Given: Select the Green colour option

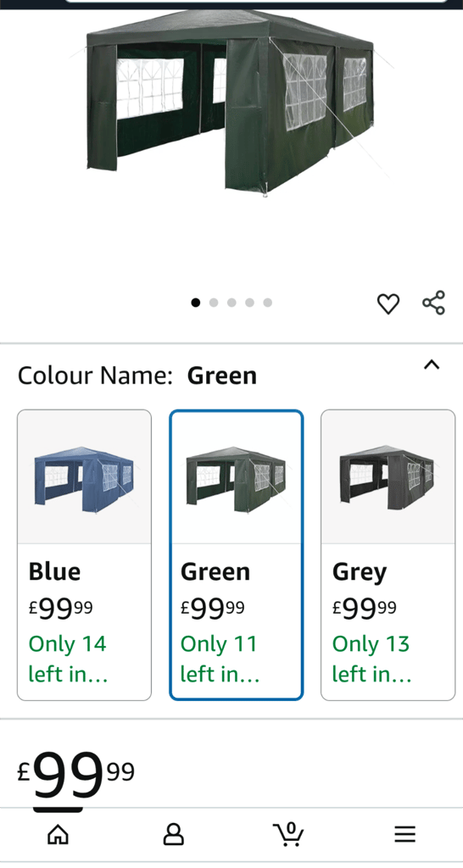Looking at the screenshot, I should 237,555.
